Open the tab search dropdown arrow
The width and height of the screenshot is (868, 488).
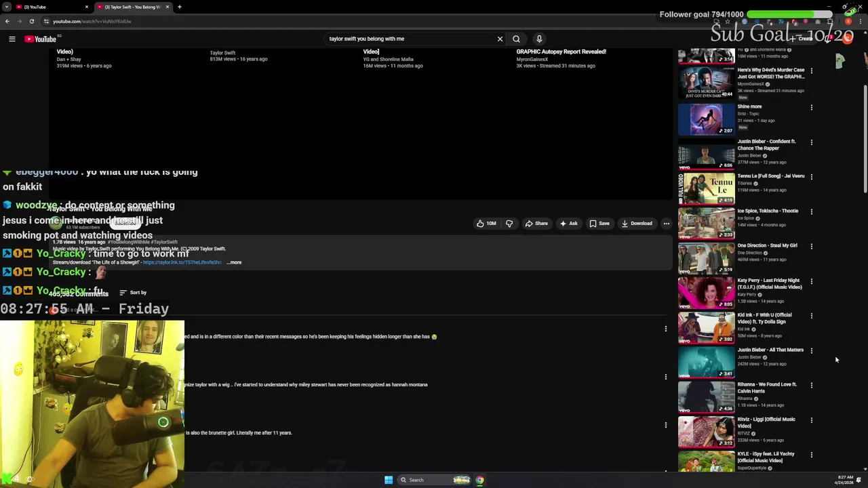(x=7, y=7)
